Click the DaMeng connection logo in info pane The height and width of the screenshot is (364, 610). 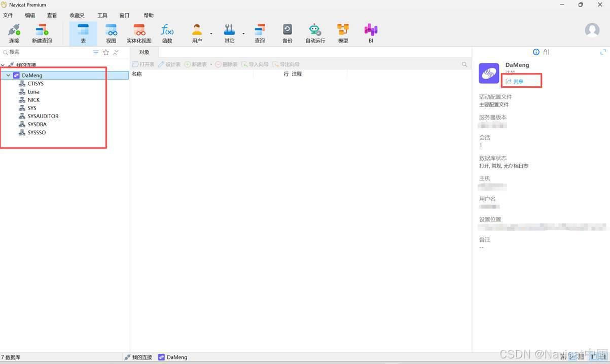point(489,74)
